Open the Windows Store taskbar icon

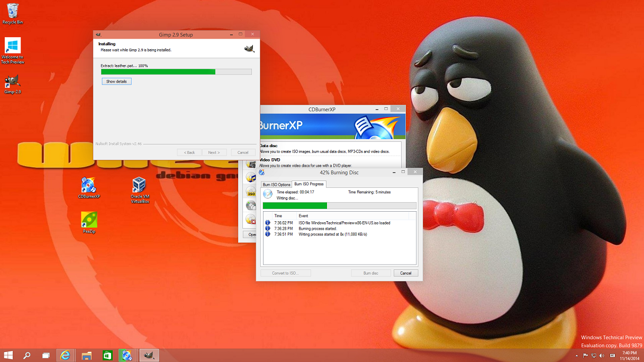click(x=107, y=355)
